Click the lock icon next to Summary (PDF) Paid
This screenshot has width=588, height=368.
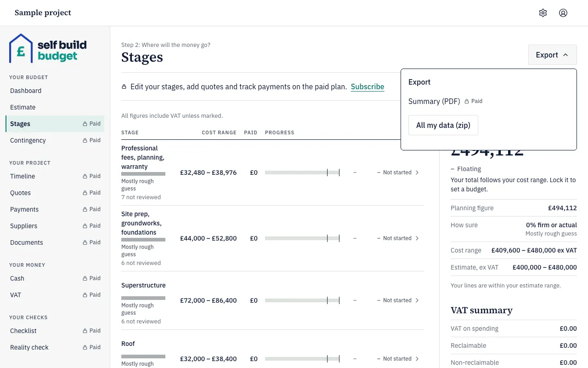pyautogui.click(x=467, y=101)
